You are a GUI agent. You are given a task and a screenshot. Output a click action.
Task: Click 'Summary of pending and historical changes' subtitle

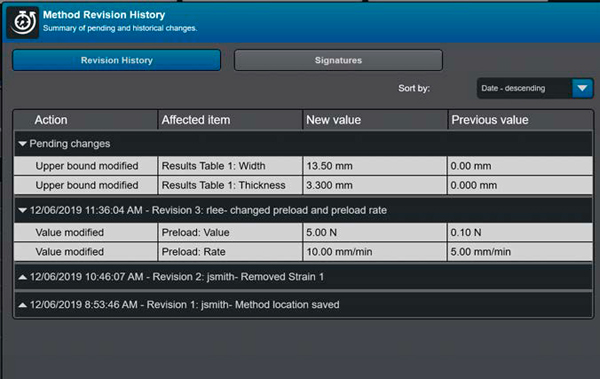(x=120, y=28)
